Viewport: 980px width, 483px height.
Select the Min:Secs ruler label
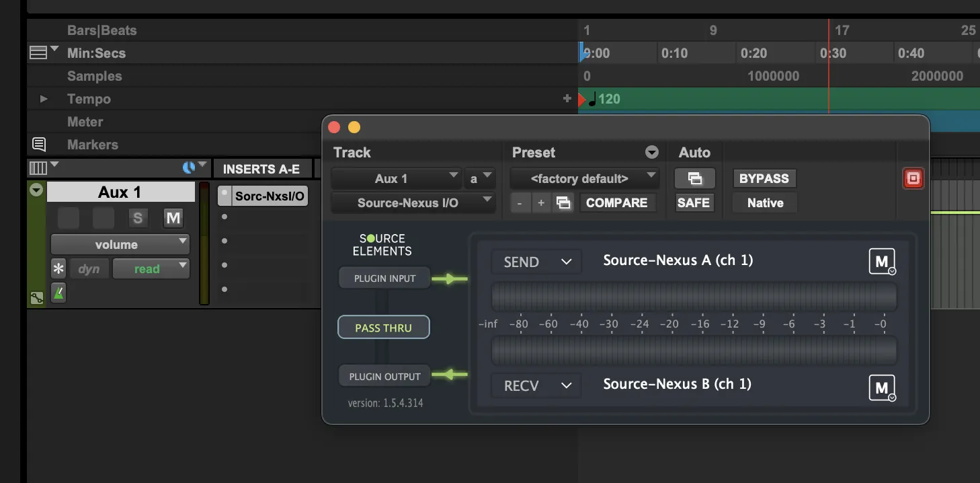click(96, 53)
